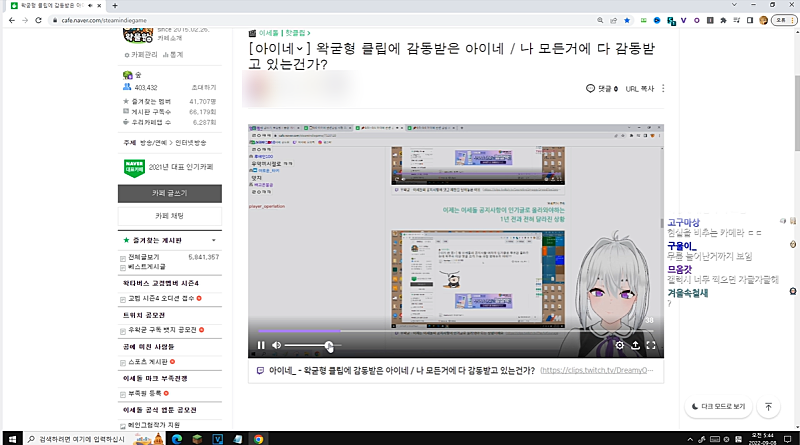The width and height of the screenshot is (800, 445).
Task: Click browser forward arrow
Action: [x=25, y=20]
